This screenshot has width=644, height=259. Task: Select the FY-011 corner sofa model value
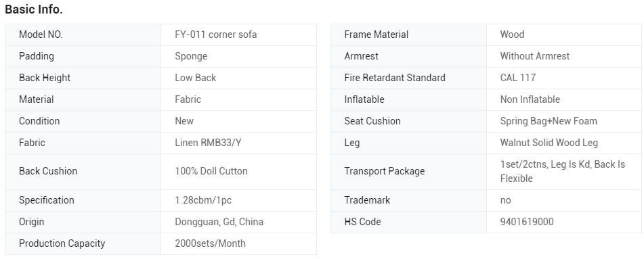(x=215, y=34)
